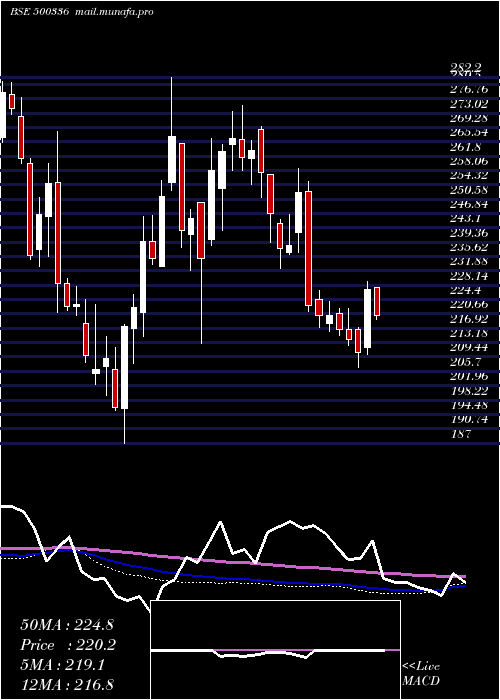500x700 pixels.
Task: Click the 239.36 price axis label
Action: (x=469, y=233)
